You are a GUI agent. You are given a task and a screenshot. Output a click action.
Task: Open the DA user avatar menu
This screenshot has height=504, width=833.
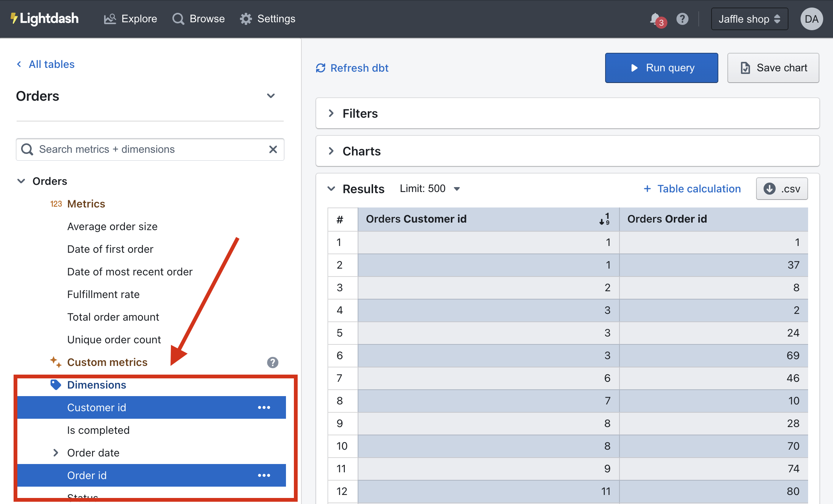(x=811, y=19)
